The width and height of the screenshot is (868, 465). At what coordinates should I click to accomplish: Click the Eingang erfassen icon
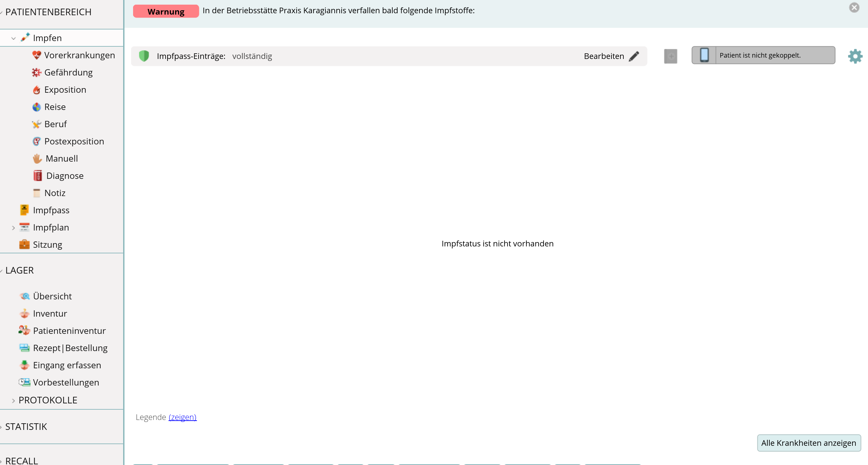point(24,365)
